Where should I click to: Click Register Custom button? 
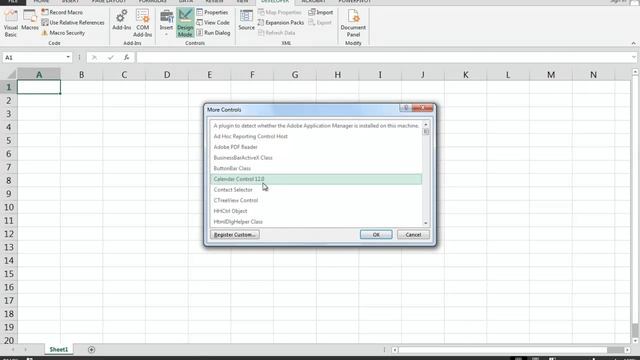click(x=235, y=235)
